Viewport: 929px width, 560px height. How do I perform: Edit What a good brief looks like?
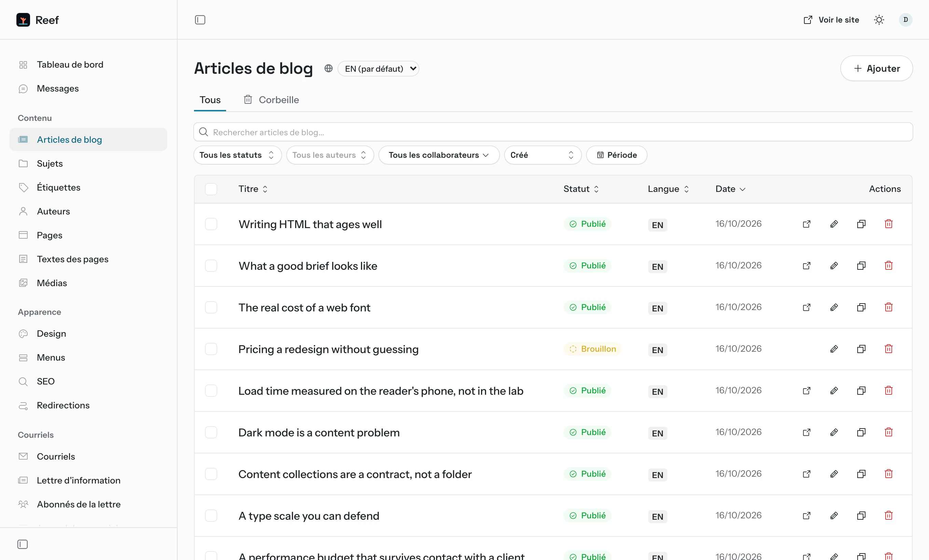834,266
